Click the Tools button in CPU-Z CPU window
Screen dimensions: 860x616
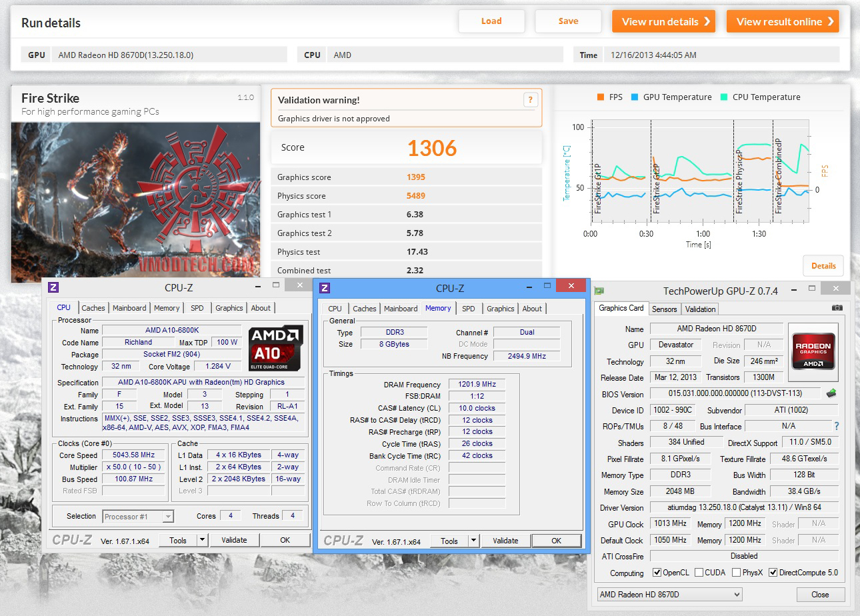tap(178, 540)
